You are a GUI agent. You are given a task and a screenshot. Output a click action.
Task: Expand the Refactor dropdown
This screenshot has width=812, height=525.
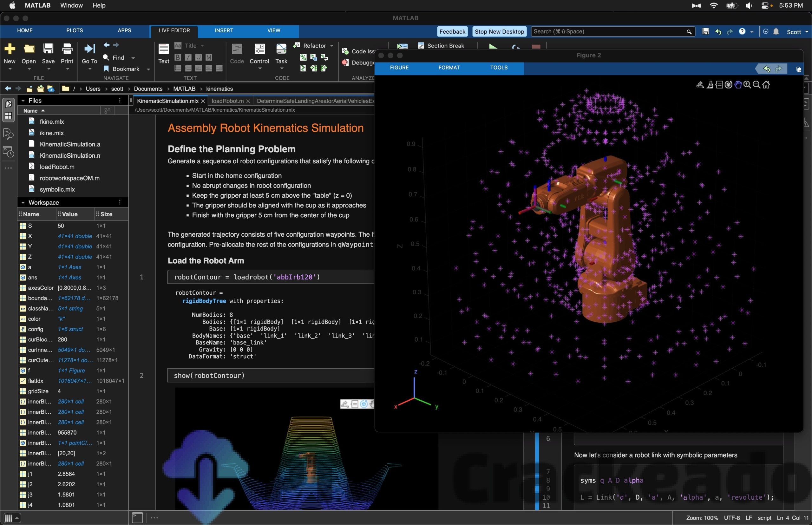(332, 45)
